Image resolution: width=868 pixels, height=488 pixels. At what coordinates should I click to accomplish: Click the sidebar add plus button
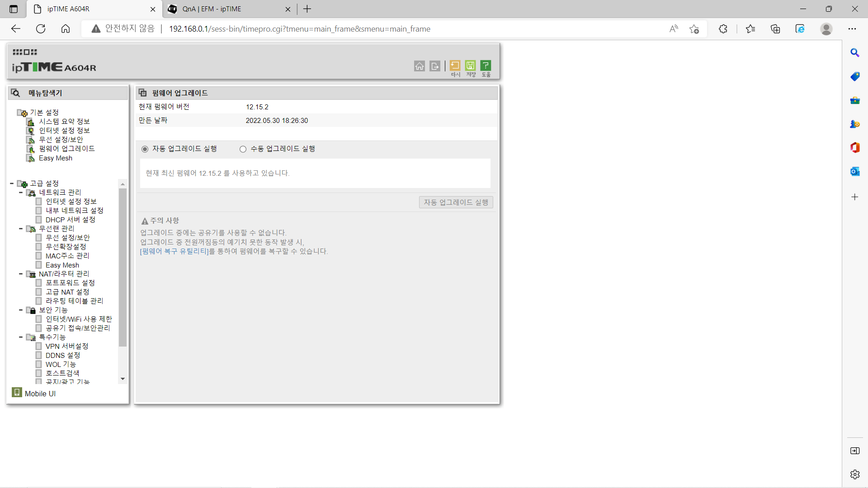[855, 197]
